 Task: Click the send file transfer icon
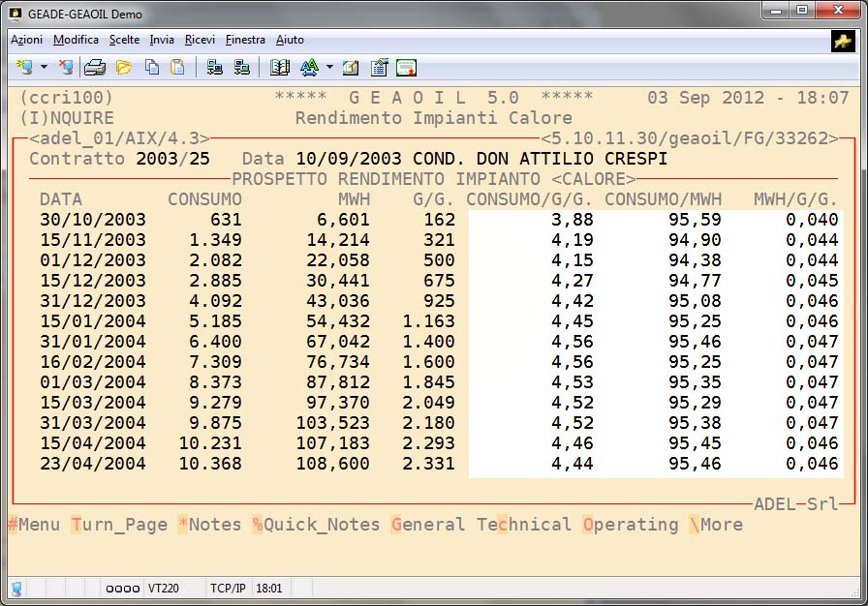tap(214, 67)
